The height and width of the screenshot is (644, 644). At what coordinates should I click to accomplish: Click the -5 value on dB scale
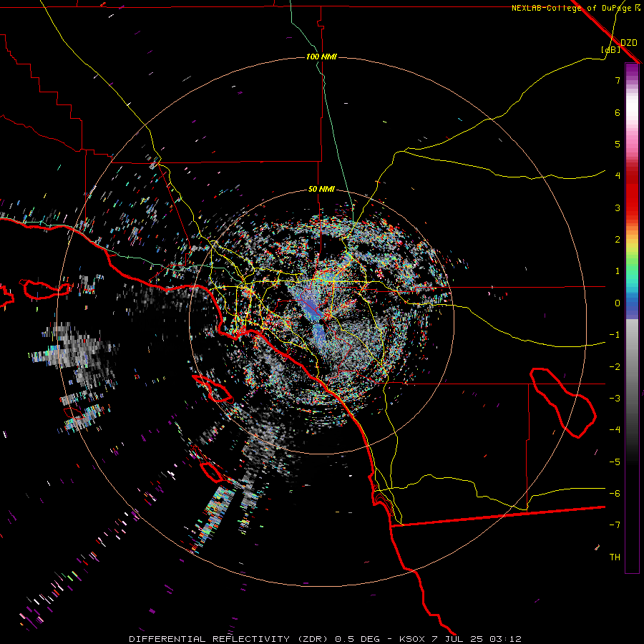[615, 462]
